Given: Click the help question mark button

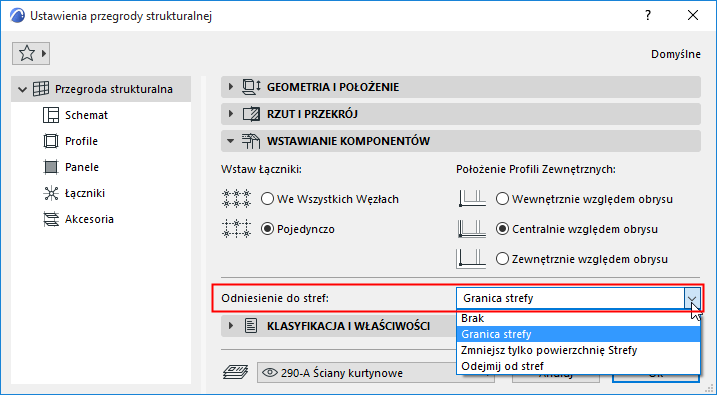Looking at the screenshot, I should (648, 15).
